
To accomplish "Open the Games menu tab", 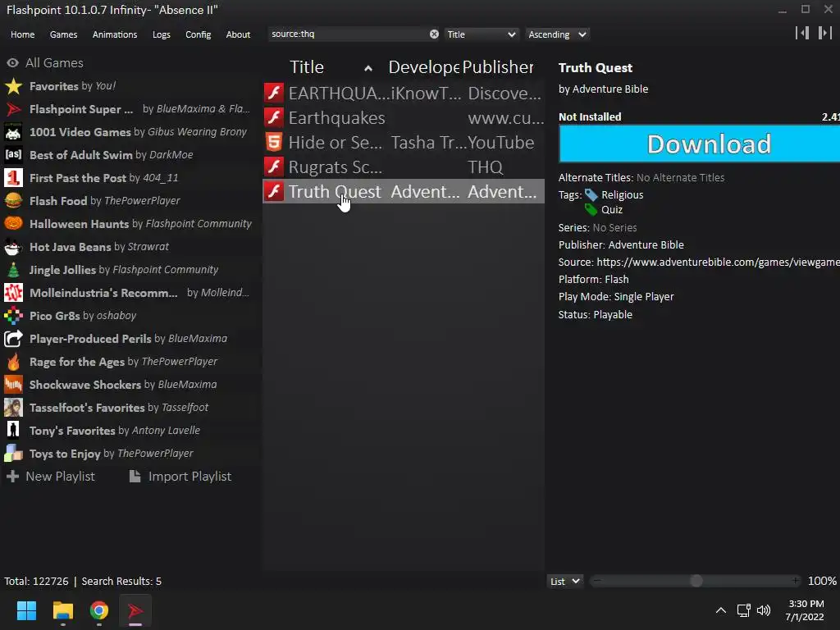I will (63, 34).
